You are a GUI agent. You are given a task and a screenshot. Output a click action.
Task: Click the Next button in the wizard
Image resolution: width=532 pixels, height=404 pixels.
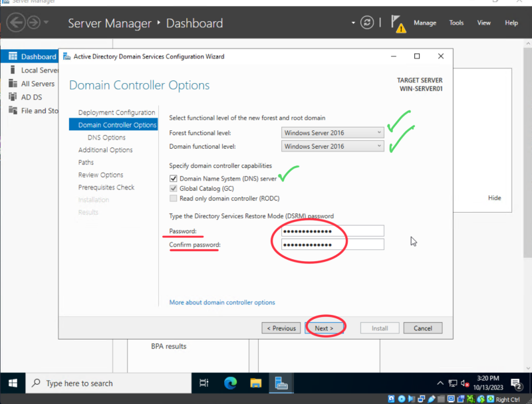325,328
